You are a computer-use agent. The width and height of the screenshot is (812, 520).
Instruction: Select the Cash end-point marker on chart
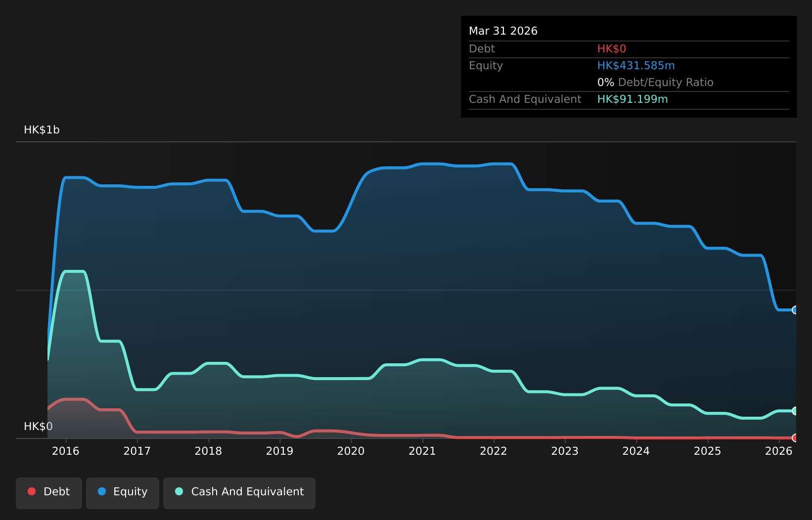[x=795, y=411]
